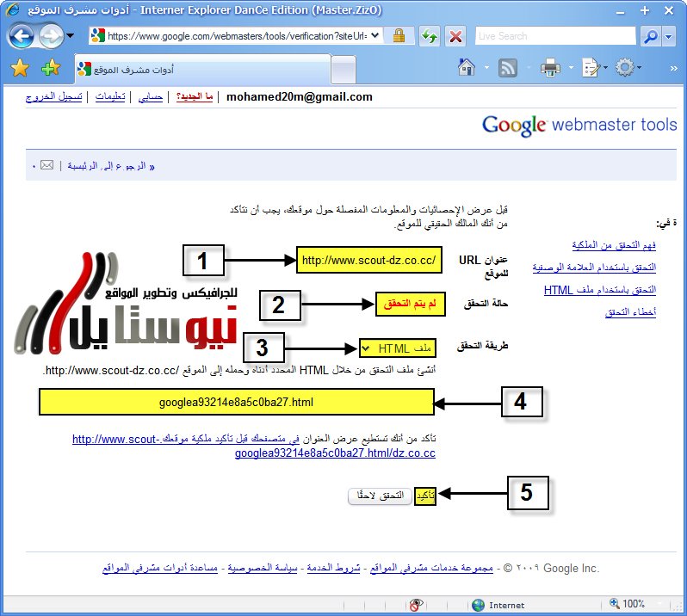
Task: Select the أدوات مشرف الموقع browser tab
Action: click(203, 69)
